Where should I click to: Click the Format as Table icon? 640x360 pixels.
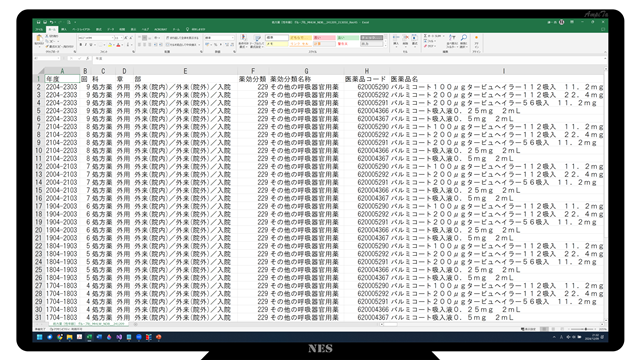coord(257,38)
